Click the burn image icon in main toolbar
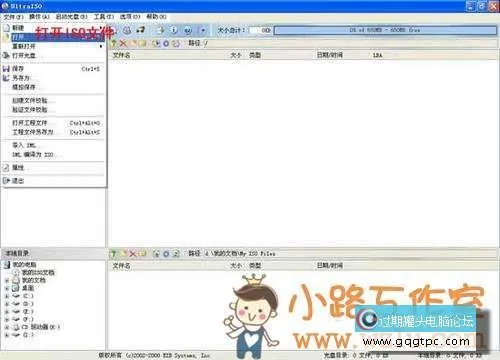This screenshot has height=360, width=500. pos(141,30)
